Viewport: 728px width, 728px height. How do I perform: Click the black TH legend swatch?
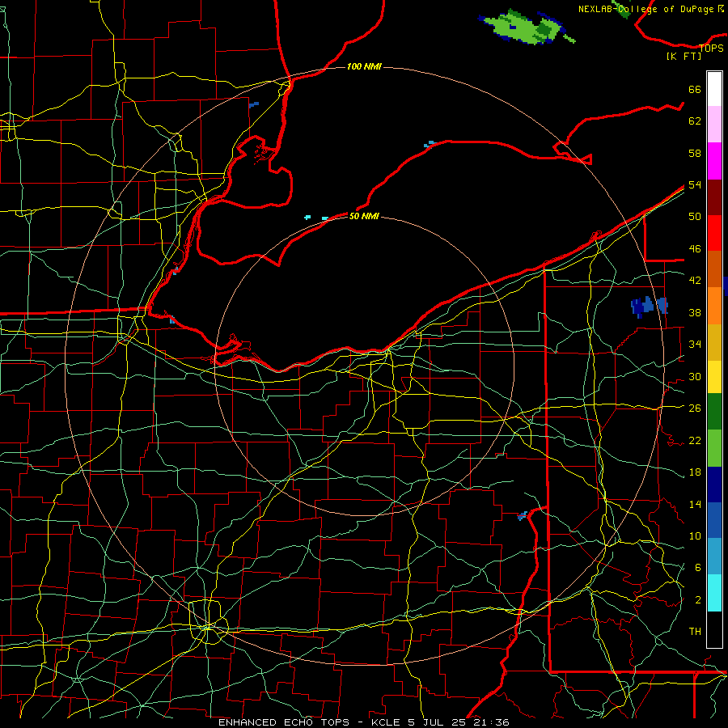tap(714, 629)
